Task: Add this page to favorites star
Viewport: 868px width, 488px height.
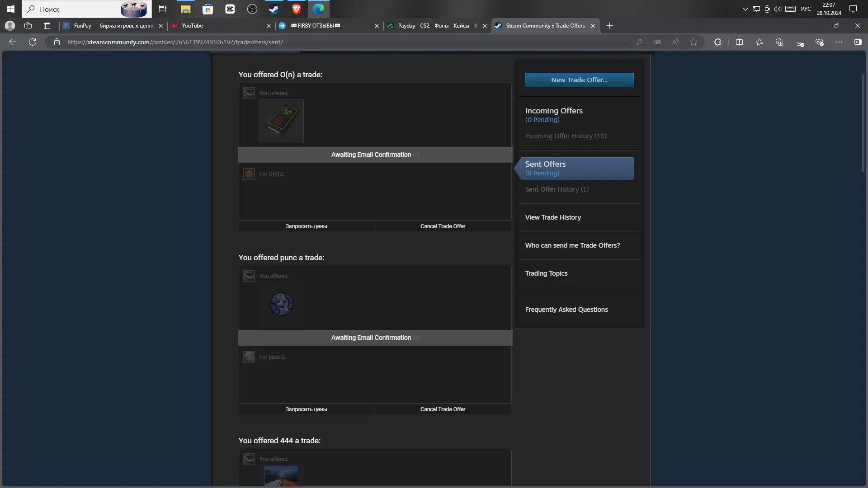Action: tap(693, 42)
